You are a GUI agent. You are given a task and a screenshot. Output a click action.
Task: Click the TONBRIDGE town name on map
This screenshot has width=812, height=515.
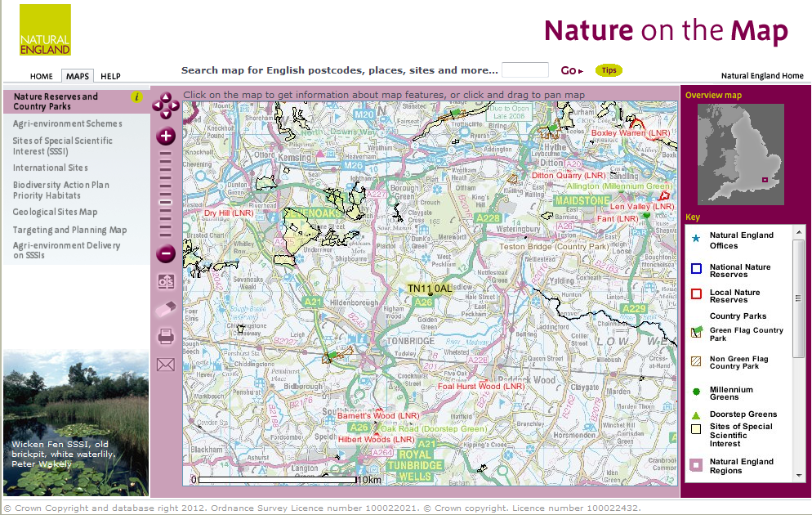[411, 341]
